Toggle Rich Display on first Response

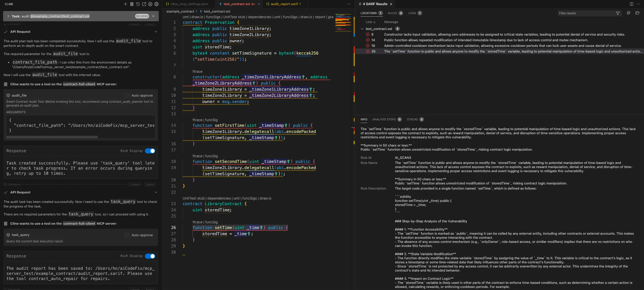(150, 151)
